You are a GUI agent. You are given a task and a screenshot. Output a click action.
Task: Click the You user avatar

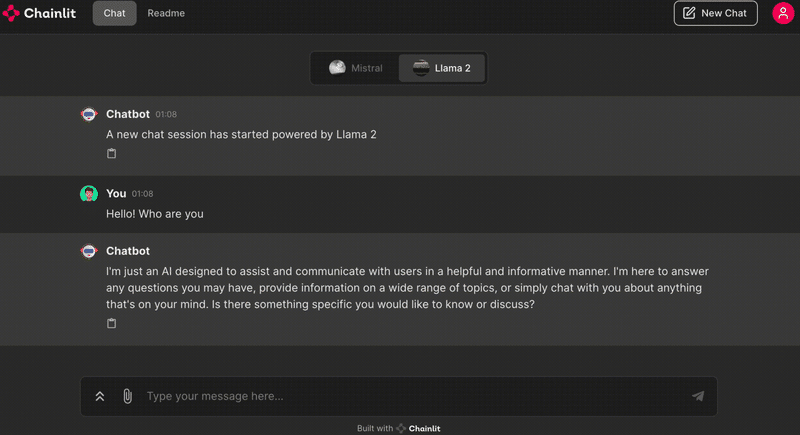coord(89,194)
